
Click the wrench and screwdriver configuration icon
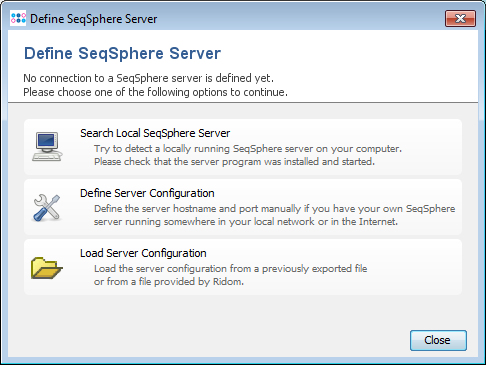click(47, 207)
